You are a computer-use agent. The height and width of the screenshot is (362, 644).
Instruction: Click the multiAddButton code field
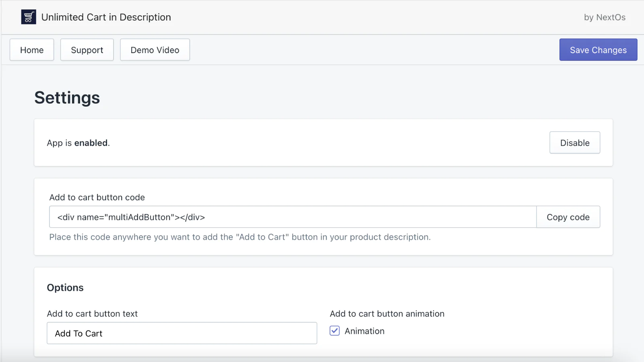[293, 217]
